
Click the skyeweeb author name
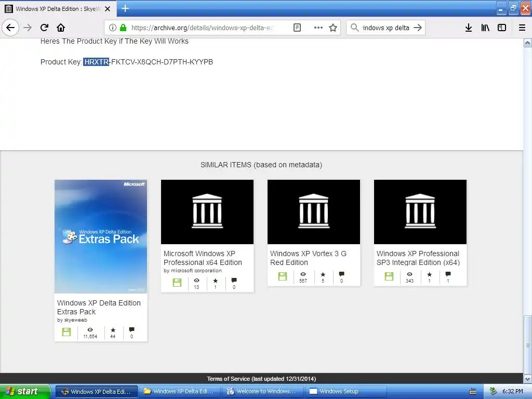[76, 320]
